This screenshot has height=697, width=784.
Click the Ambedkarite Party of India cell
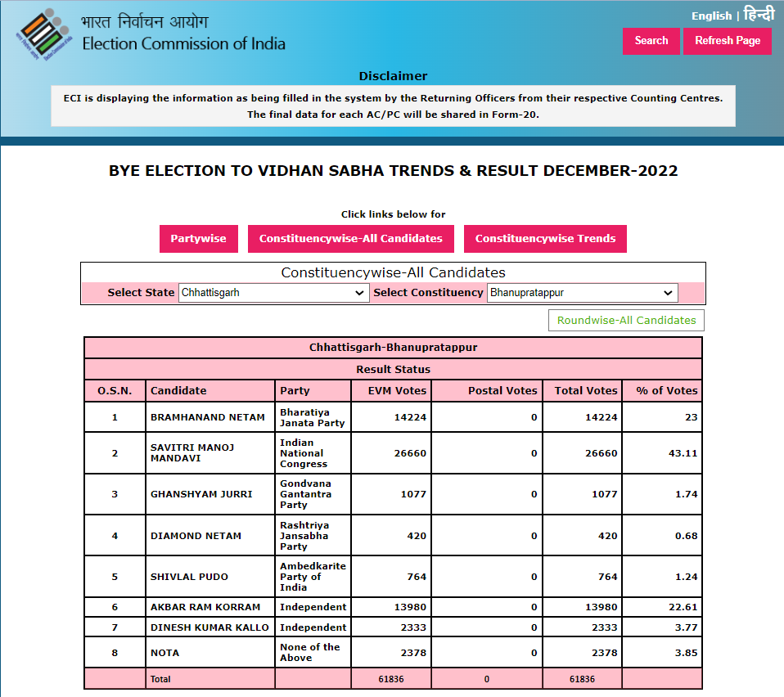point(313,577)
